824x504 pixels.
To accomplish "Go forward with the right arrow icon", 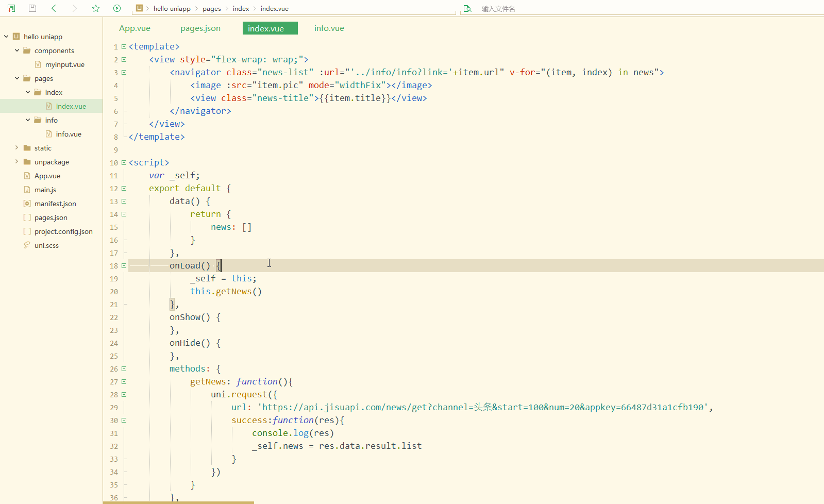I will coord(75,8).
